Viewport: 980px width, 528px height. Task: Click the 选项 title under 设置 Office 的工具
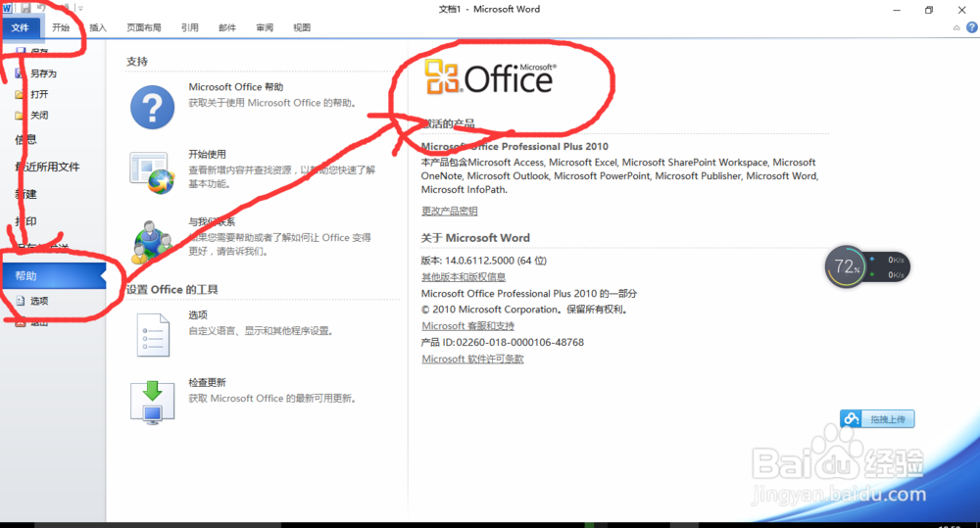click(x=198, y=314)
